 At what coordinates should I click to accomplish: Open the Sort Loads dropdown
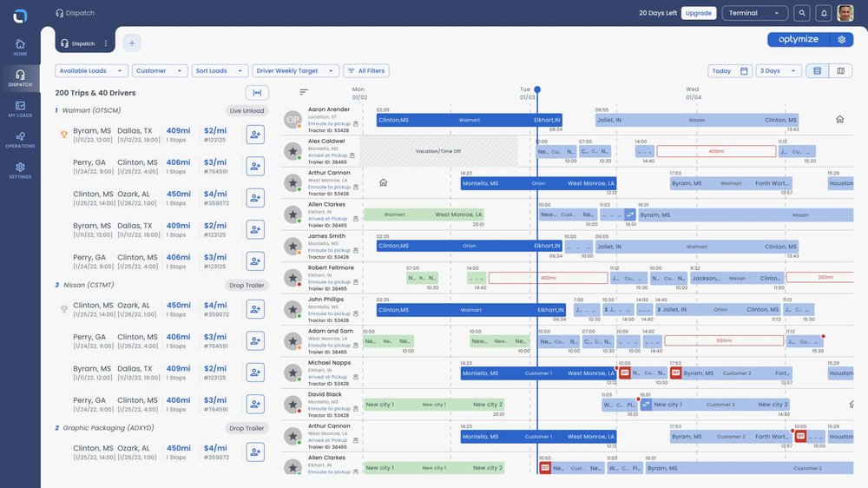(220, 71)
